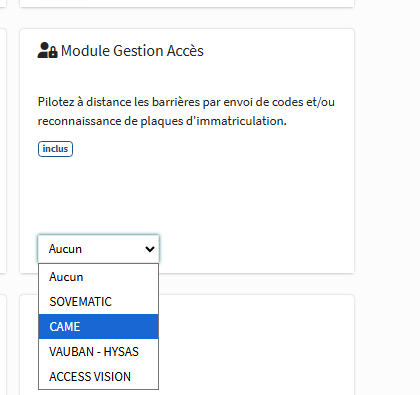Select SOVEMATIC from the dropdown options
The height and width of the screenshot is (395, 420).
click(x=99, y=302)
